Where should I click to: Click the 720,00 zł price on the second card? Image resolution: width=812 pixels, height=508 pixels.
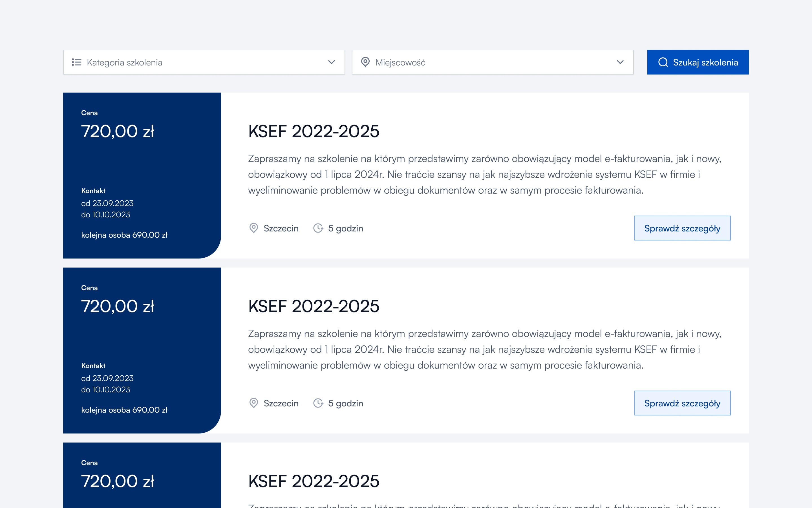click(118, 306)
